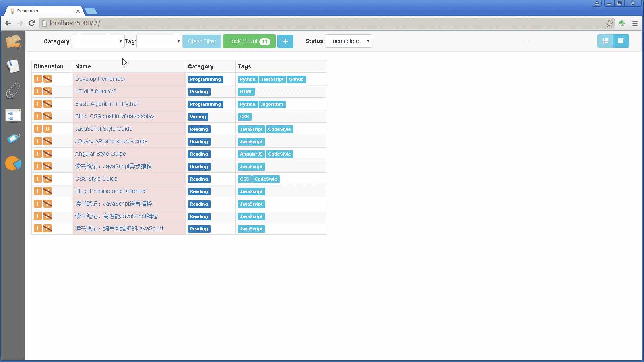The height and width of the screenshot is (362, 644).
Task: Open the JavaScript Style Guide task
Action: coord(104,129)
